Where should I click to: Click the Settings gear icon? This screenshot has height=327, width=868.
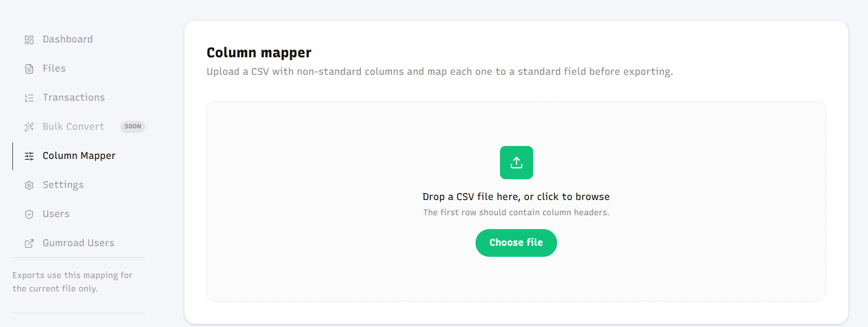click(29, 185)
